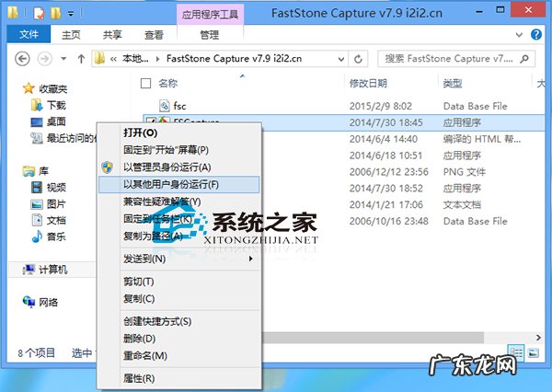Open the Documents library
The image size is (552, 392).
[x=49, y=220]
